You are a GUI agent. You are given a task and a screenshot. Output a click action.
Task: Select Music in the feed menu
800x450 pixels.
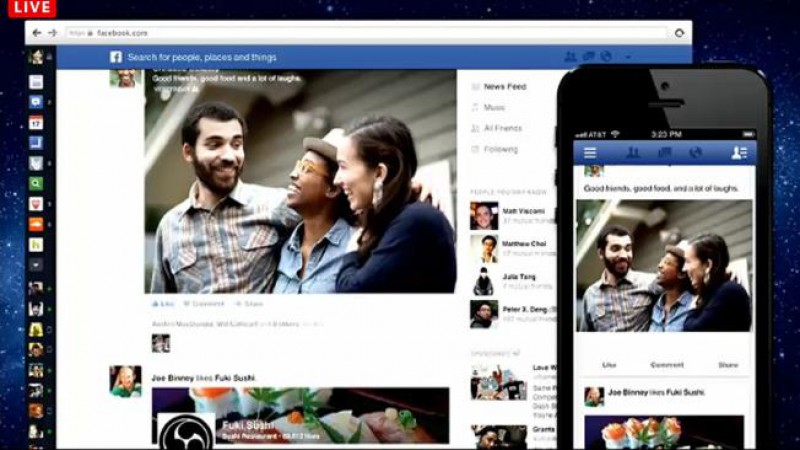point(494,107)
